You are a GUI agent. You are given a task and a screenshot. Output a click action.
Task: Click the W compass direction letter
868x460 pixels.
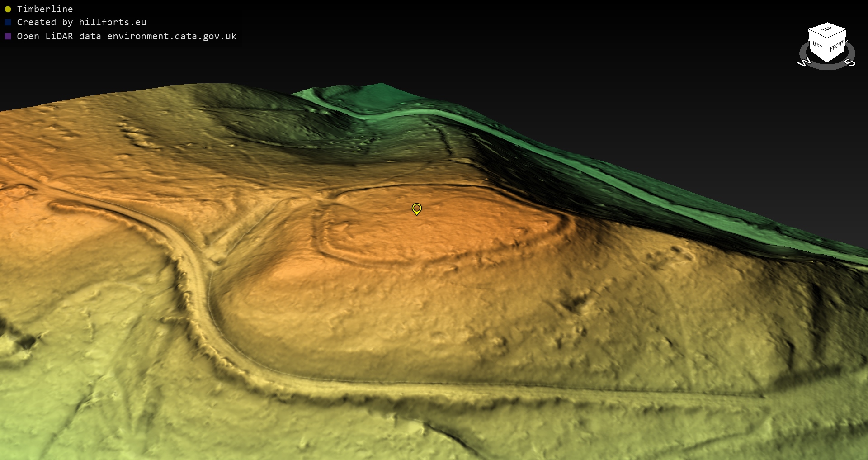tap(804, 62)
